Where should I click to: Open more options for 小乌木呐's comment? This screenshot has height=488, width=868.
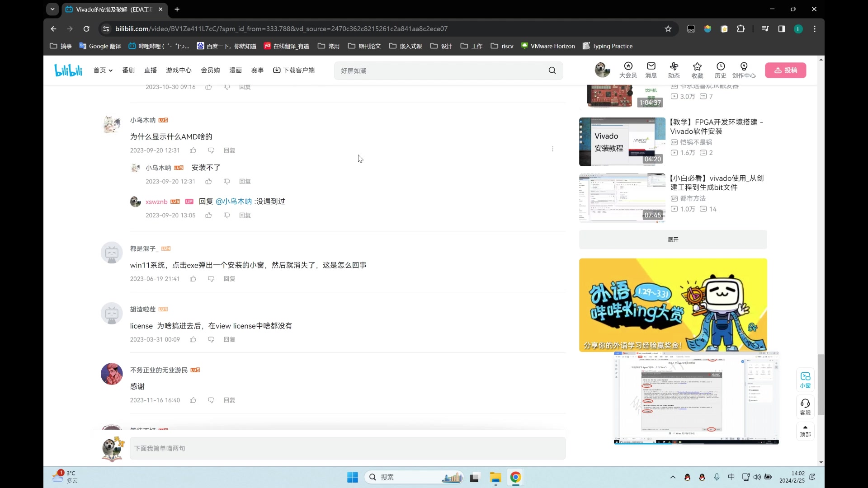[552, 149]
